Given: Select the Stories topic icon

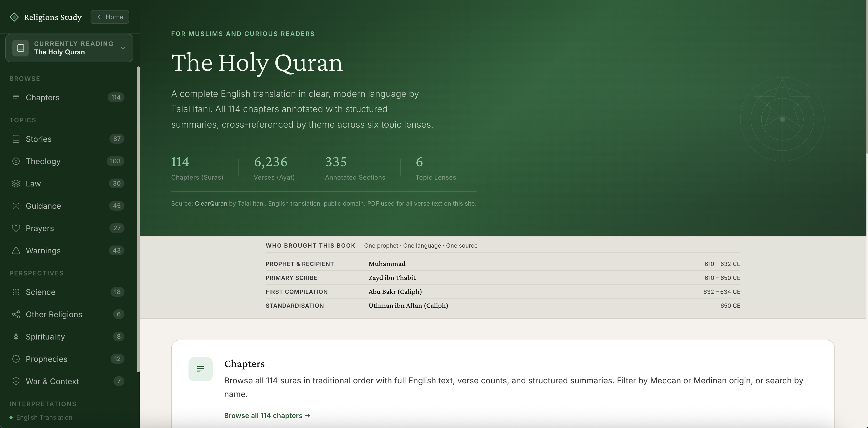Looking at the screenshot, I should [x=16, y=139].
